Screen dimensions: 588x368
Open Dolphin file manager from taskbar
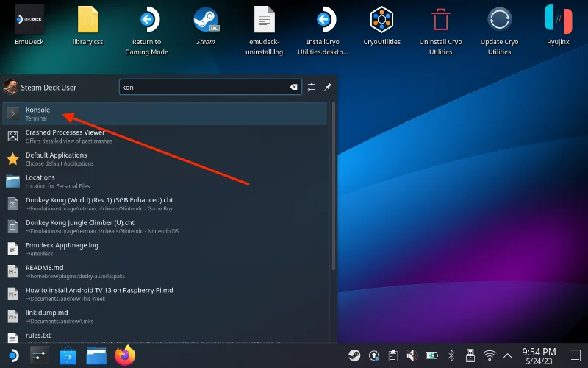click(96, 355)
